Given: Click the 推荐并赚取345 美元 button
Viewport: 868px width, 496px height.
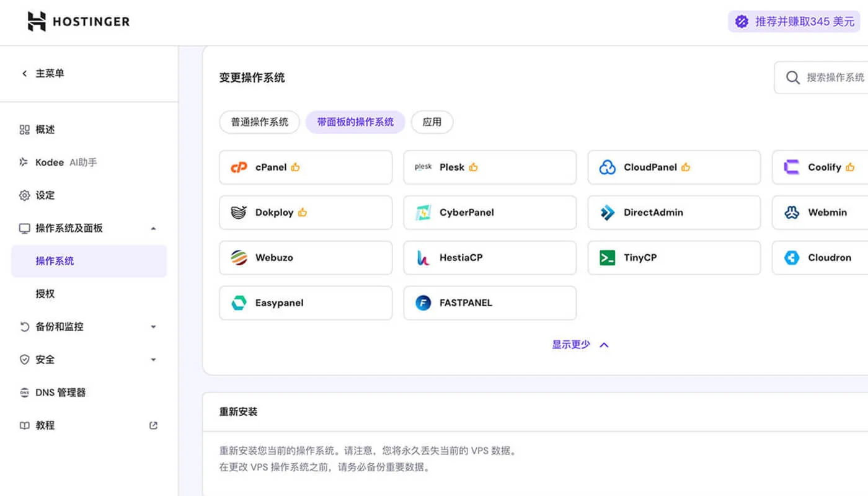Looking at the screenshot, I should 794,20.
